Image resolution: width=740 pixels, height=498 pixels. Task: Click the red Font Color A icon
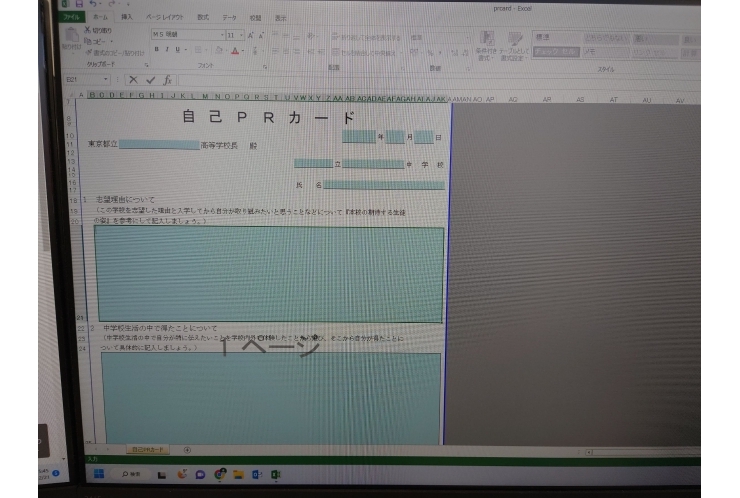235,51
